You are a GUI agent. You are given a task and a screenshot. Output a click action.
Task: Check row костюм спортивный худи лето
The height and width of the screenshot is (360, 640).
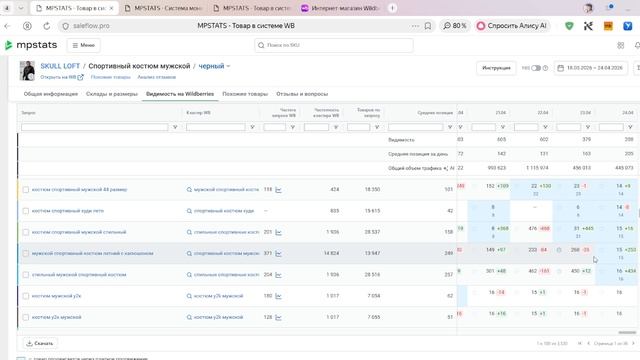tap(26, 211)
